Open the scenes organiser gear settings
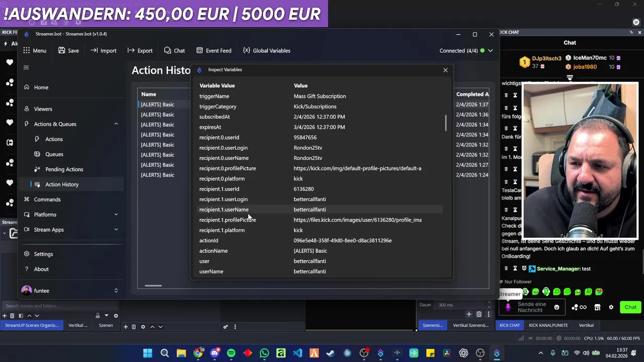 point(116,316)
